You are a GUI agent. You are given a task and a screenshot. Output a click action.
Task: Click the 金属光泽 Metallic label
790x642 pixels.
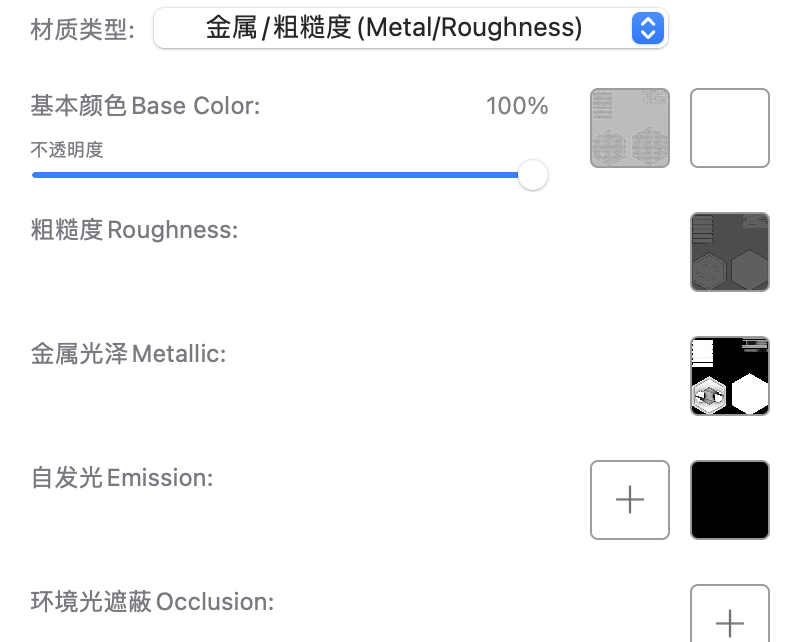[129, 354]
